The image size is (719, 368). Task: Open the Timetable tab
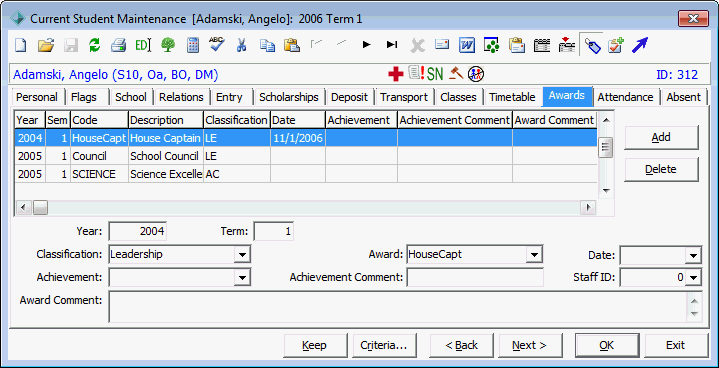click(512, 97)
